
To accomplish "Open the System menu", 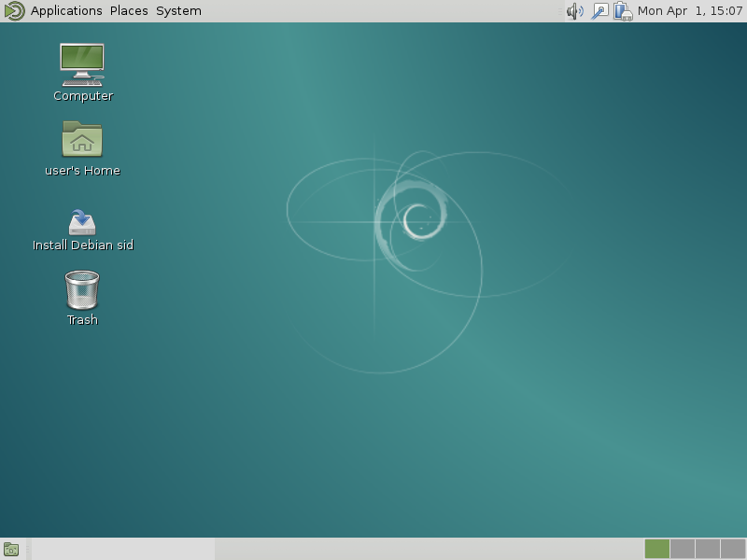I will point(178,11).
